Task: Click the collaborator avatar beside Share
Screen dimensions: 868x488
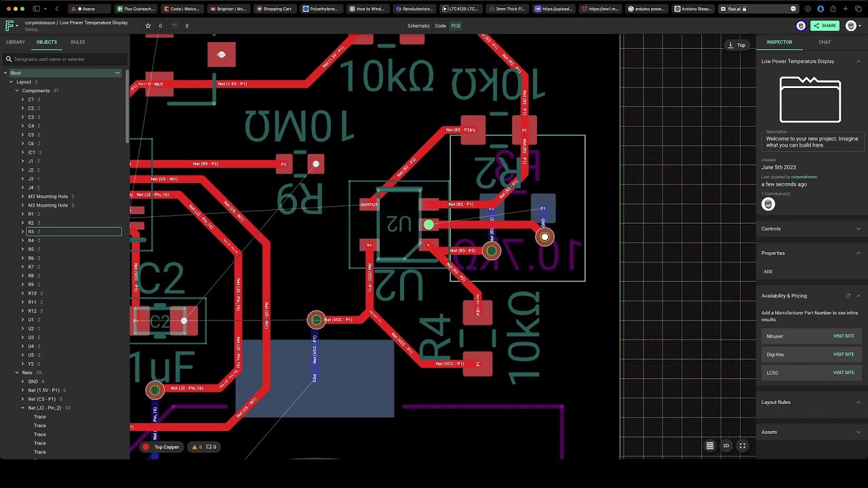Action: (x=801, y=26)
